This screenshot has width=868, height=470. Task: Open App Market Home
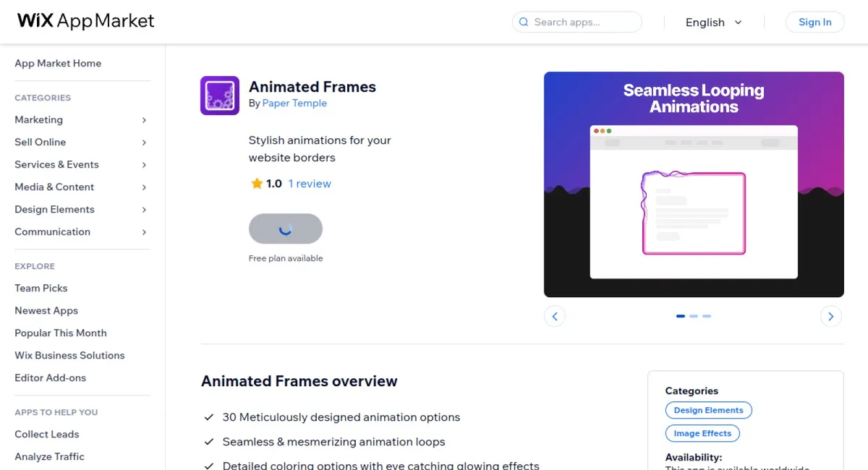coord(58,64)
